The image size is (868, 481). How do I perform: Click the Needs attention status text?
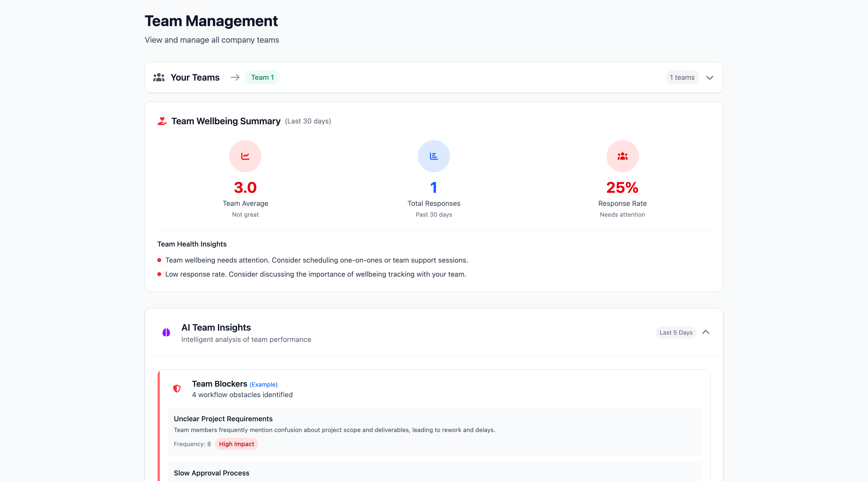pyautogui.click(x=622, y=215)
